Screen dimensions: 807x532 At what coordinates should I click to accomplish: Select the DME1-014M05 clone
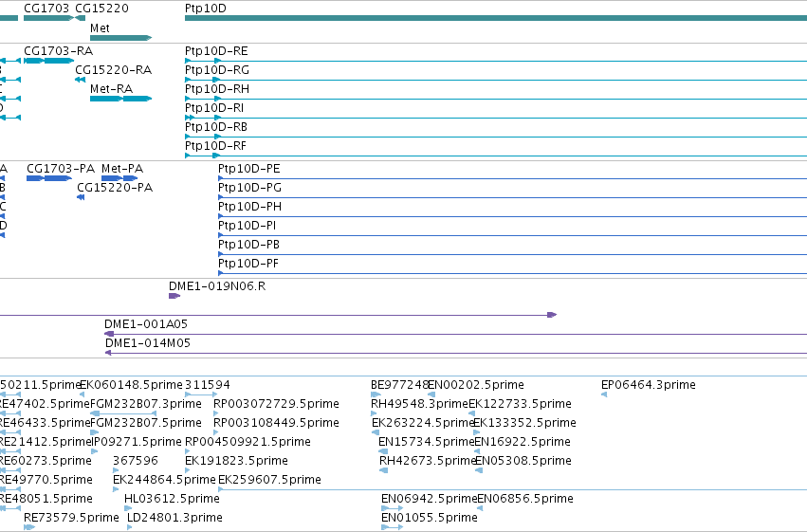point(455,353)
